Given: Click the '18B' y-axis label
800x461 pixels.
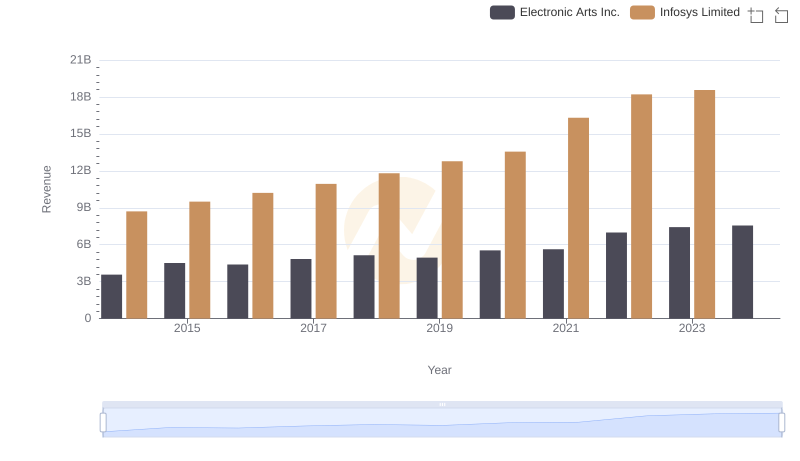Looking at the screenshot, I should point(81,97).
